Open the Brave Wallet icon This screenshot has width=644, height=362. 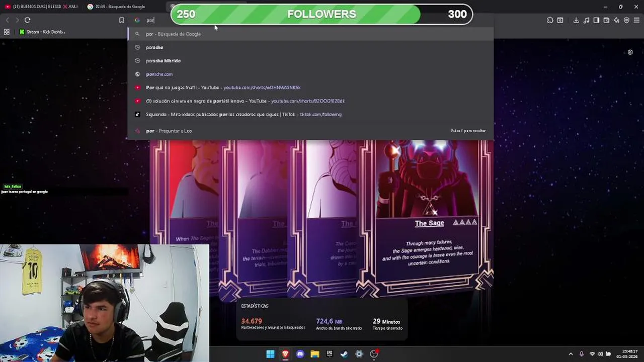(x=606, y=20)
